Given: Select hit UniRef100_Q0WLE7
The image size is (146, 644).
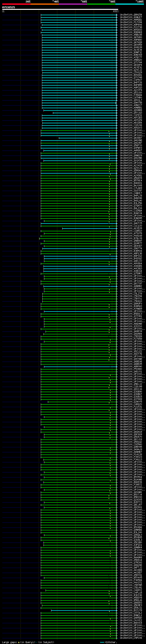Looking at the screenshot, I should click(131, 17).
